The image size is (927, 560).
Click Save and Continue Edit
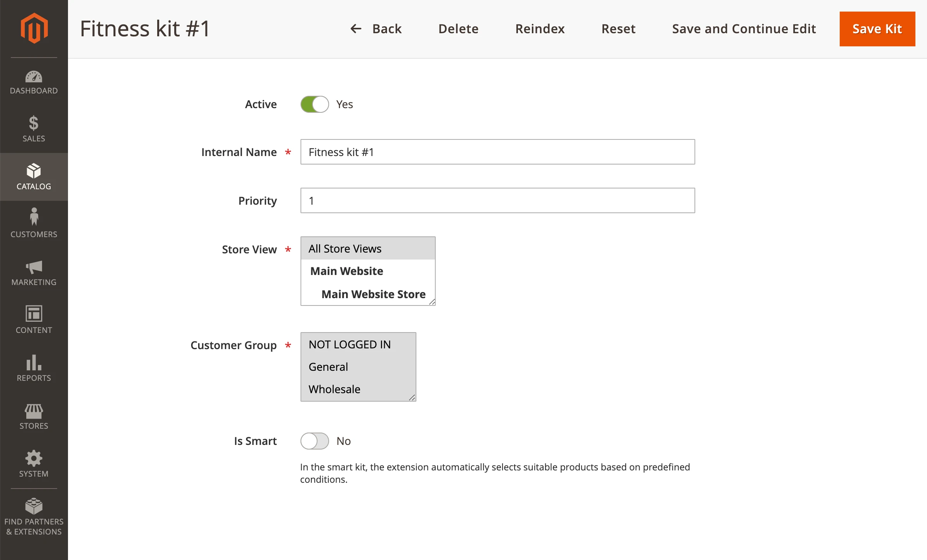[x=744, y=29]
